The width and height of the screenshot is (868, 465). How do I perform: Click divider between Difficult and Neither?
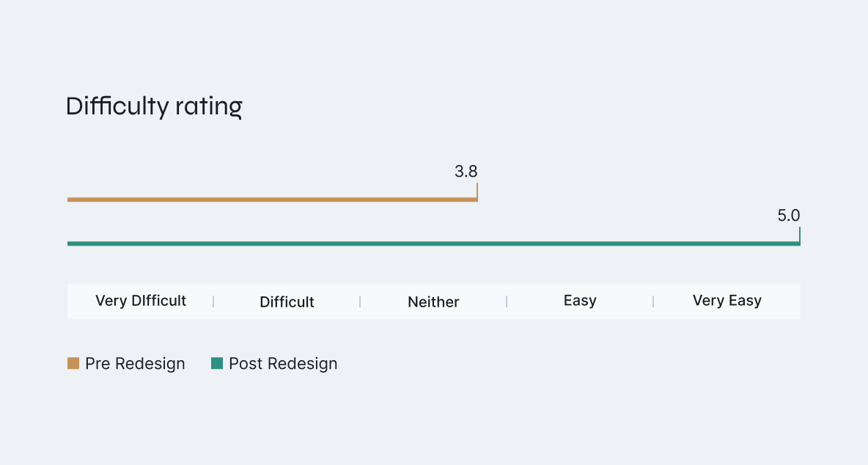tap(360, 301)
